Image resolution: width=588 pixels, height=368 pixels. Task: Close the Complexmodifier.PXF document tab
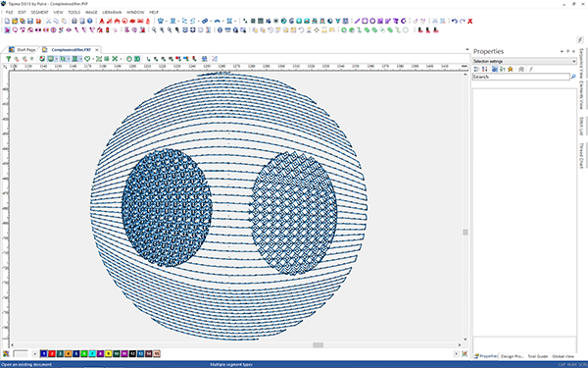[97, 50]
